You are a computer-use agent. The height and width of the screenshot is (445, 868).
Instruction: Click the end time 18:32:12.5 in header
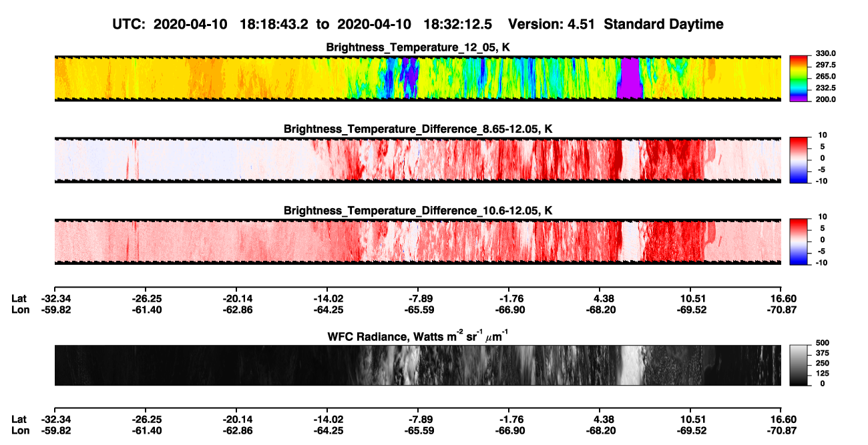tap(459, 24)
